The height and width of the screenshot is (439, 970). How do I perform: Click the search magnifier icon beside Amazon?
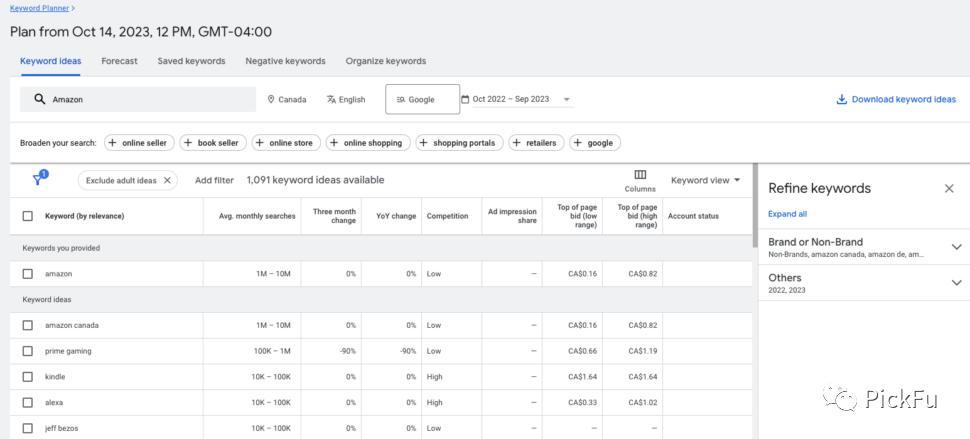coord(40,99)
